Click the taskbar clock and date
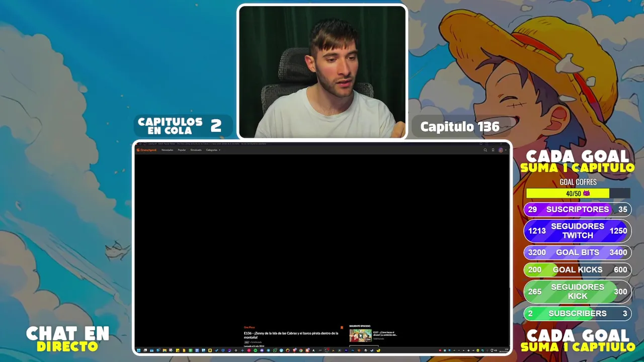 [504, 350]
